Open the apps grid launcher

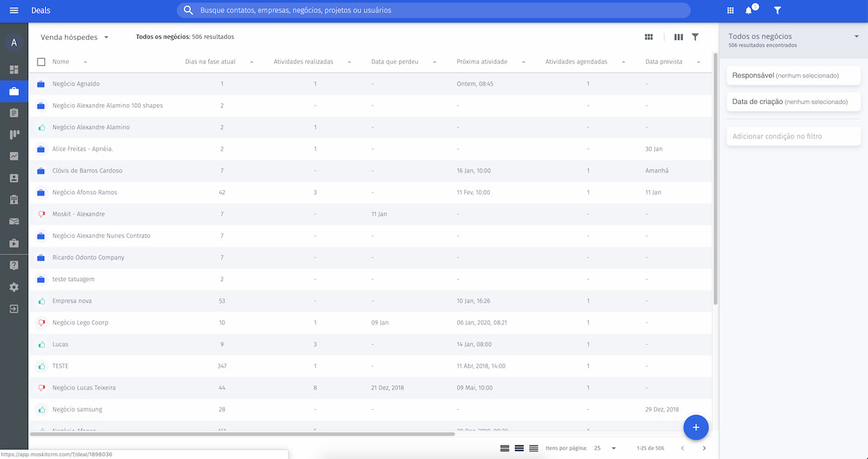730,10
